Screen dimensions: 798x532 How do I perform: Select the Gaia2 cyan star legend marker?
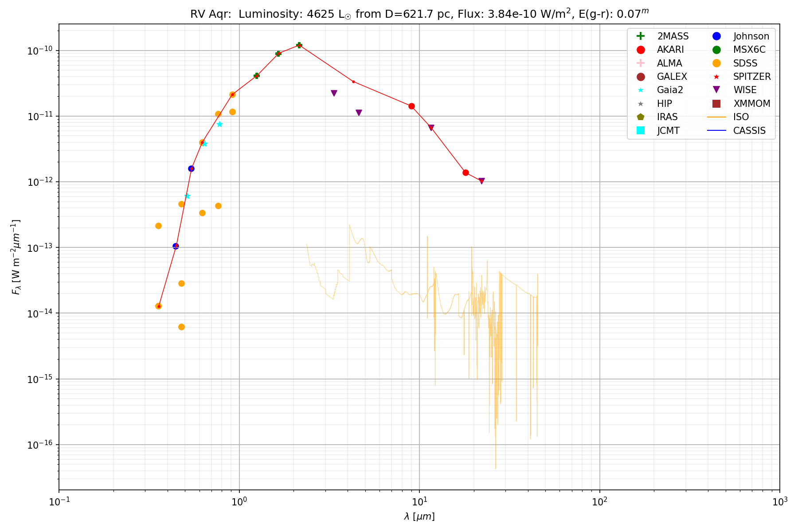[x=640, y=90]
